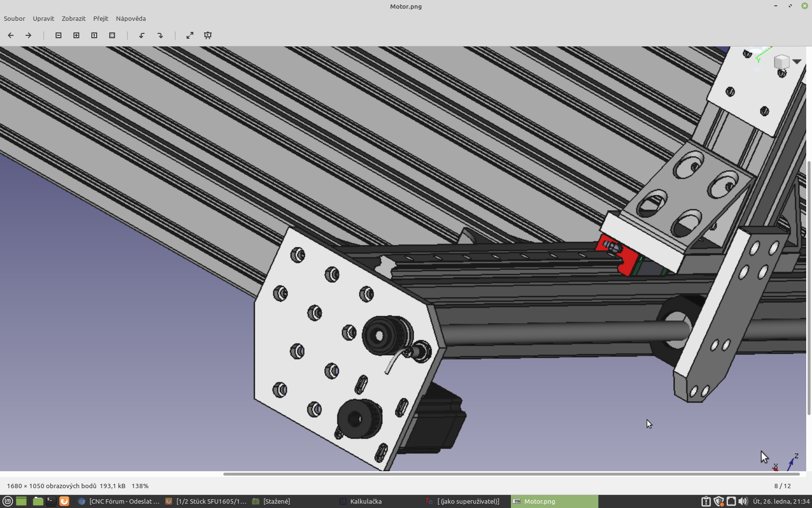The height and width of the screenshot is (508, 812).
Task: Zoom in on the image
Action: (x=76, y=35)
